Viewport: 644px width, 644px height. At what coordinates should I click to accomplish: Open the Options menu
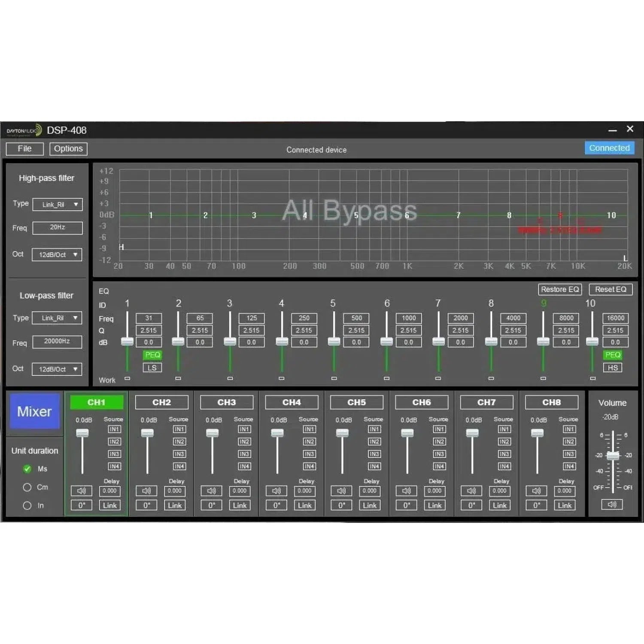pos(68,149)
